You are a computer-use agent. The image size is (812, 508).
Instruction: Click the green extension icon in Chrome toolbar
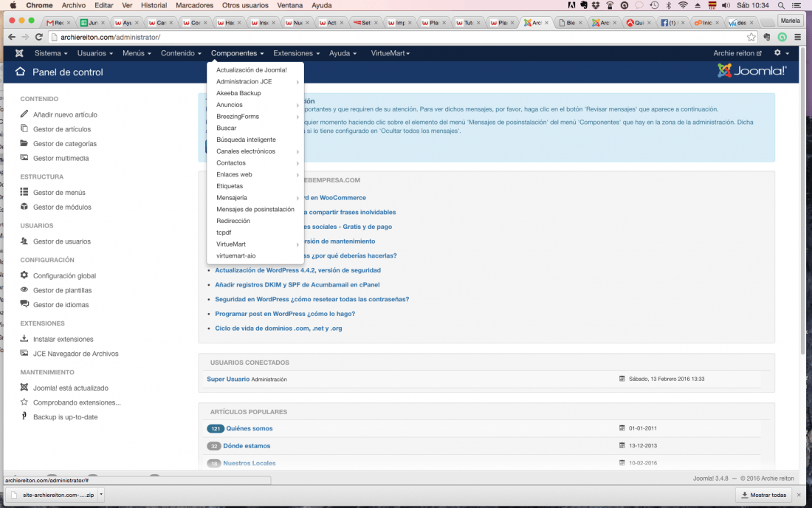[782, 37]
